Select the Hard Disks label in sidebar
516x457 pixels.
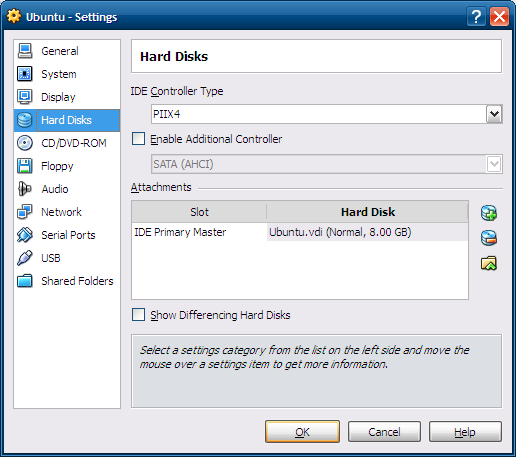click(66, 120)
